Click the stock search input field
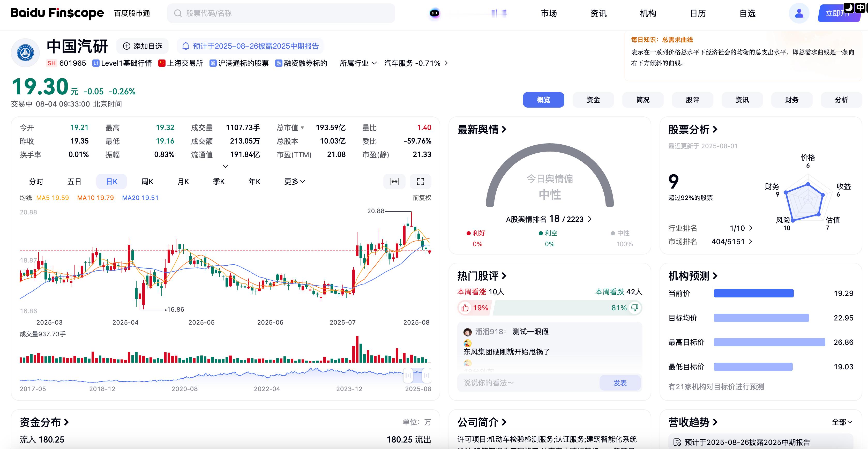 tap(281, 13)
